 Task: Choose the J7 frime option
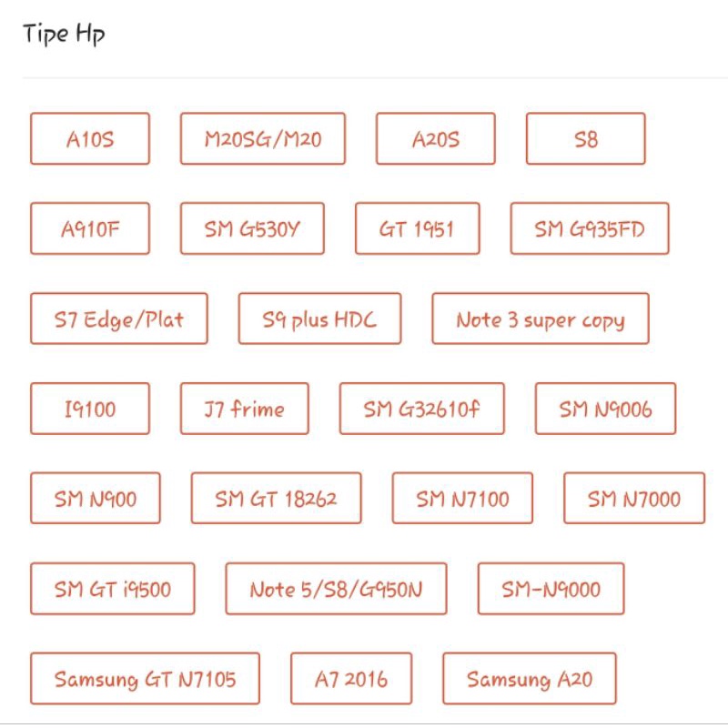(x=244, y=409)
